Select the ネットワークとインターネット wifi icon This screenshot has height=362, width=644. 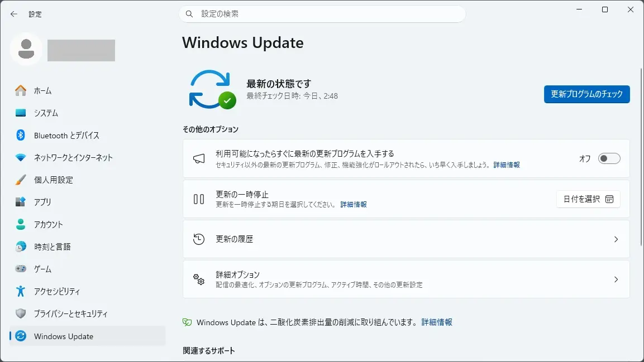coord(21,157)
